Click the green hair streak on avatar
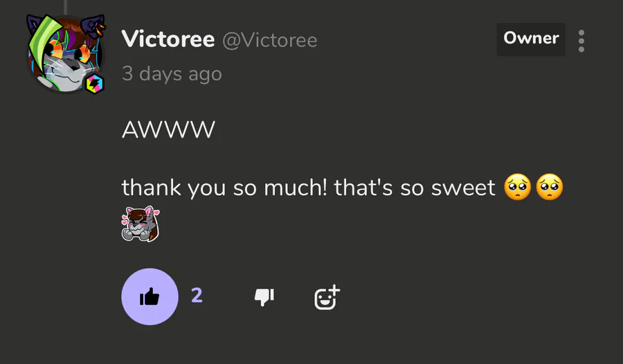Viewport: 623px width, 364px height. click(x=44, y=39)
